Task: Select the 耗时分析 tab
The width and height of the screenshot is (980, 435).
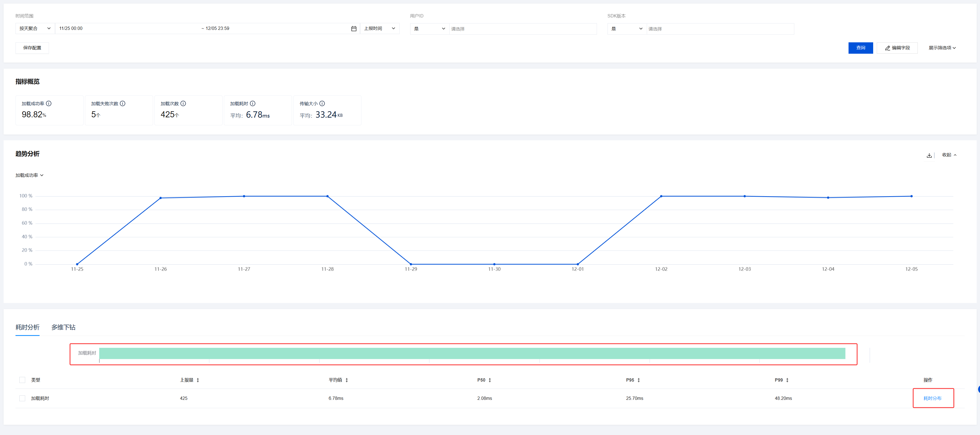Action: coord(27,327)
